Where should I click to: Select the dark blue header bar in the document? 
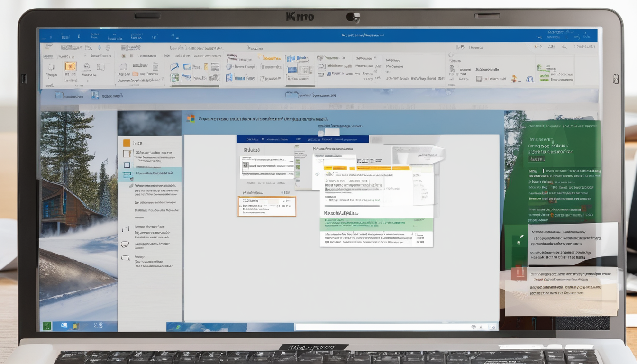click(302, 139)
